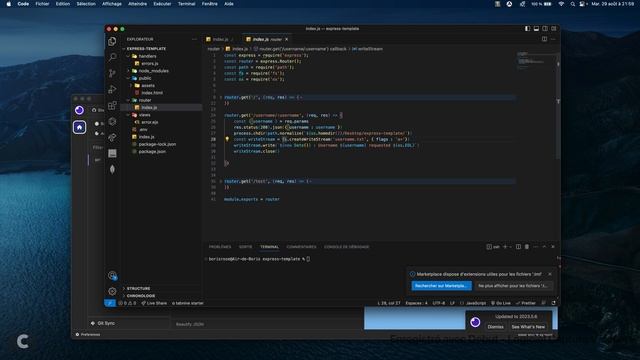Open the Apple menu
This screenshot has width=640, height=360.
coord(9,4)
